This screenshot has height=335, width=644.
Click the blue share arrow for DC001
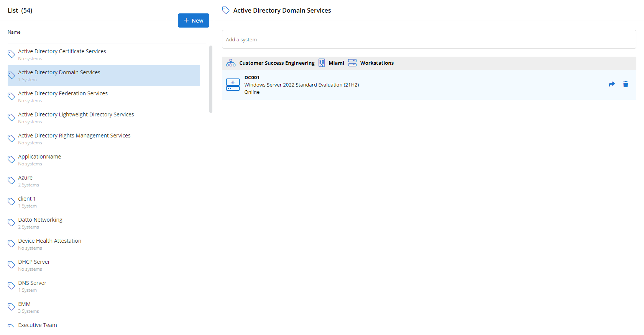[611, 84]
